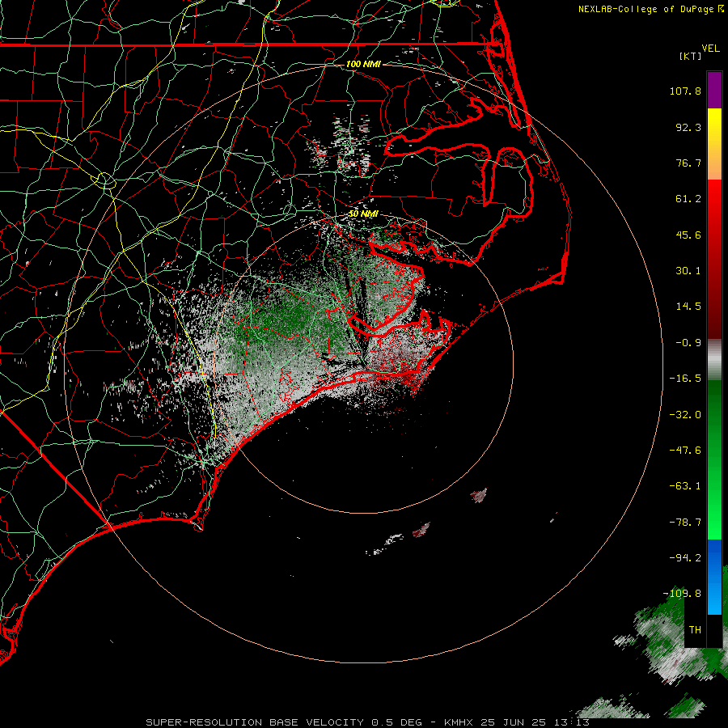Image resolution: width=728 pixels, height=728 pixels.
Task: Click the 92.3 velocity scale value
Action: [688, 127]
